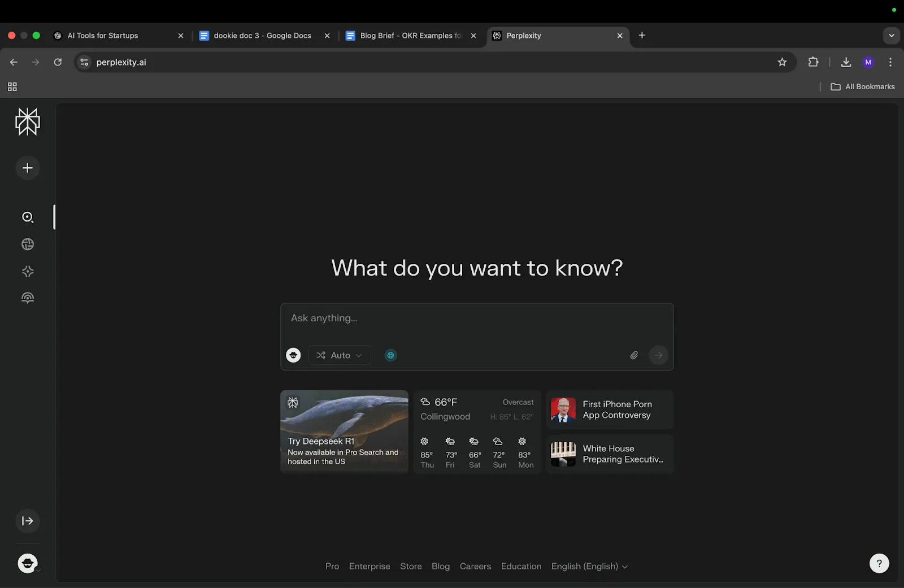Submit the query with the arrow button
904x588 pixels.
pos(659,355)
